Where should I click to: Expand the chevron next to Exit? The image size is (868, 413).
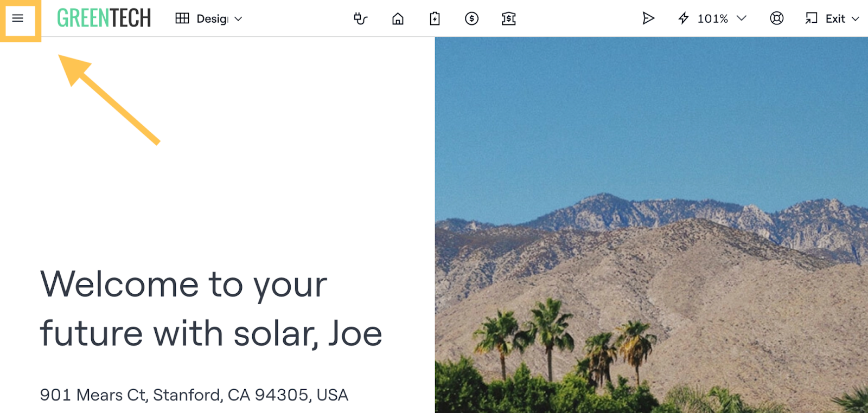[x=856, y=19]
